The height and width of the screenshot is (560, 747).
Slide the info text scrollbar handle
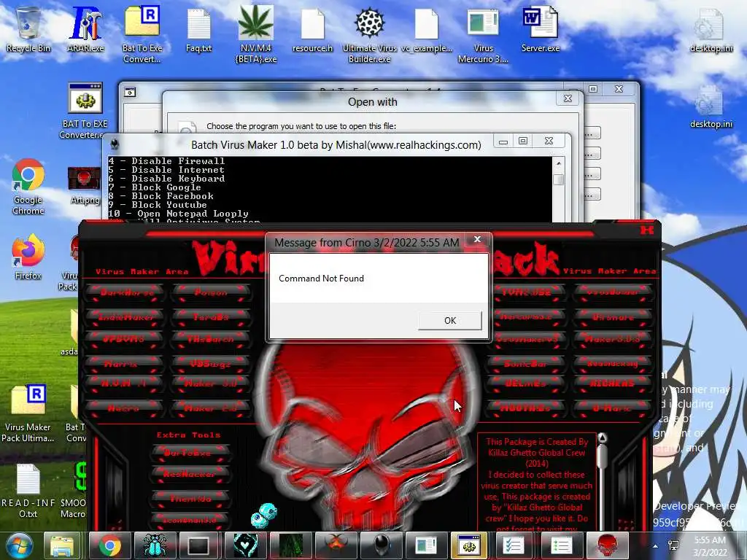point(602,457)
